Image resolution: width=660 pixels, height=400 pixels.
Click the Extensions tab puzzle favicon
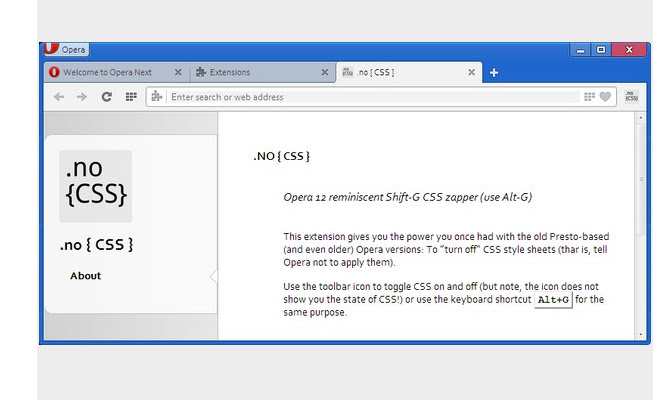pos(201,72)
